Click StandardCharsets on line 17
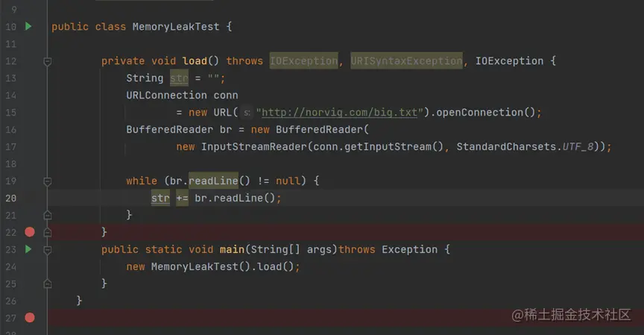 coord(506,146)
